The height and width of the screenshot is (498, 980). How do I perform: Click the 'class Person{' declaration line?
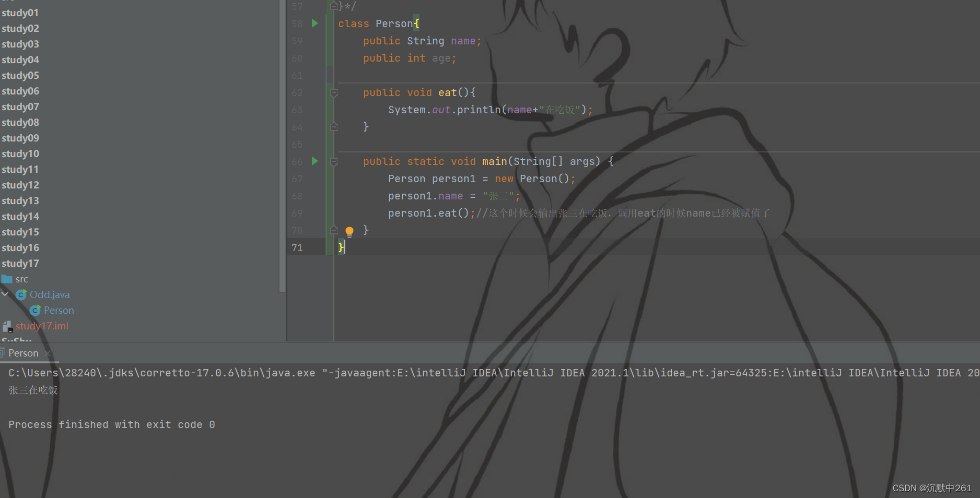pyautogui.click(x=379, y=23)
